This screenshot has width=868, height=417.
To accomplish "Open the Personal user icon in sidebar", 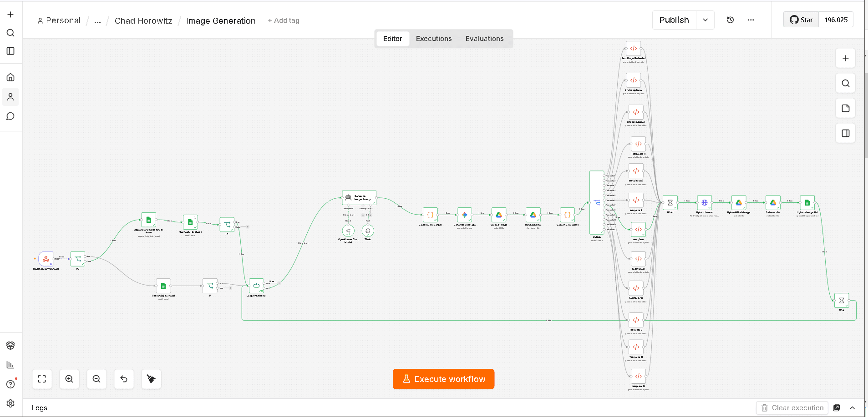I will point(10,97).
